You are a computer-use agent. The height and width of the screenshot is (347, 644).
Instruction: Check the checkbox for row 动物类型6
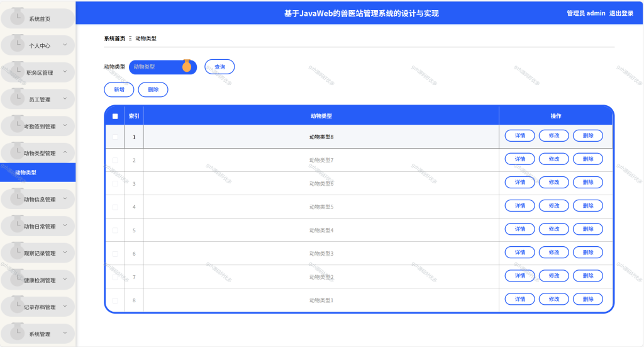[115, 184]
